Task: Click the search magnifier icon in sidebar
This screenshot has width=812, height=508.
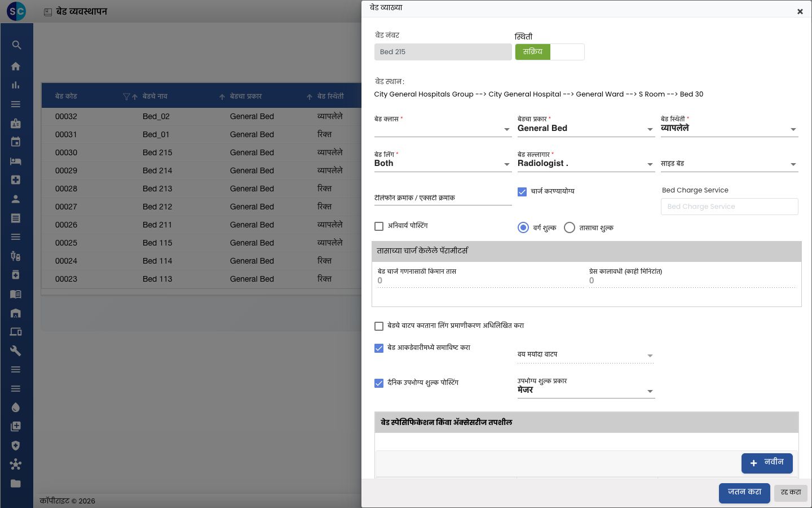Action: tap(16, 45)
